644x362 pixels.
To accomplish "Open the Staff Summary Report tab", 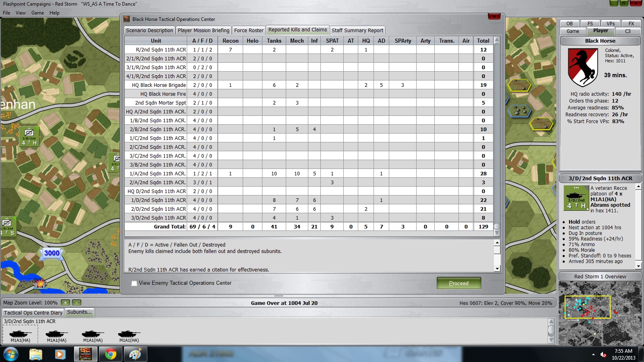I will point(357,31).
